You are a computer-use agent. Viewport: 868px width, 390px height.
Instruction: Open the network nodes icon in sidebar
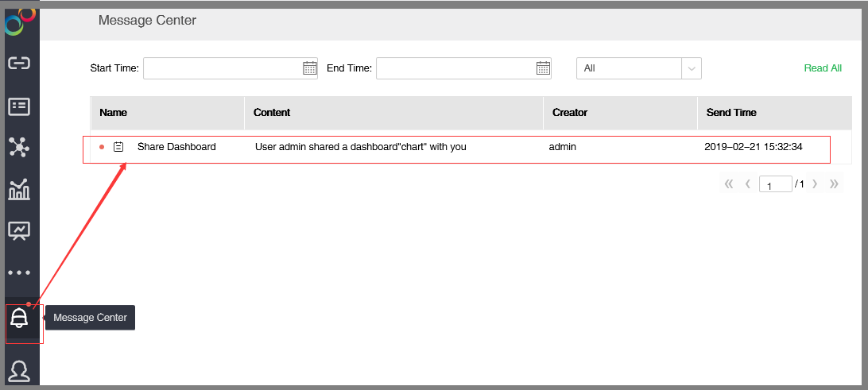pos(19,147)
